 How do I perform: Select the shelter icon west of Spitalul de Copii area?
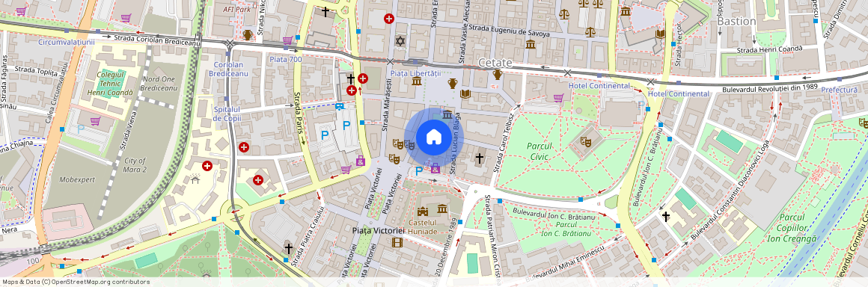pyautogui.click(x=195, y=179)
